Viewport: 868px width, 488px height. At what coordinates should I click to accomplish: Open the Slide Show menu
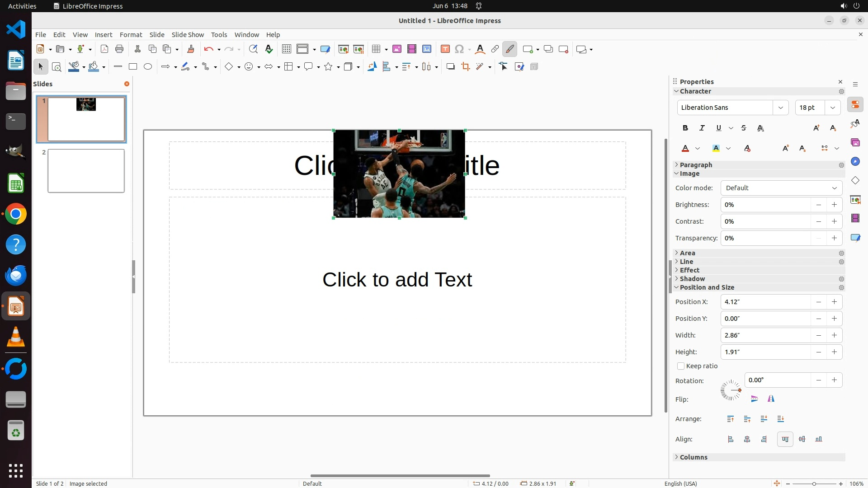click(188, 34)
